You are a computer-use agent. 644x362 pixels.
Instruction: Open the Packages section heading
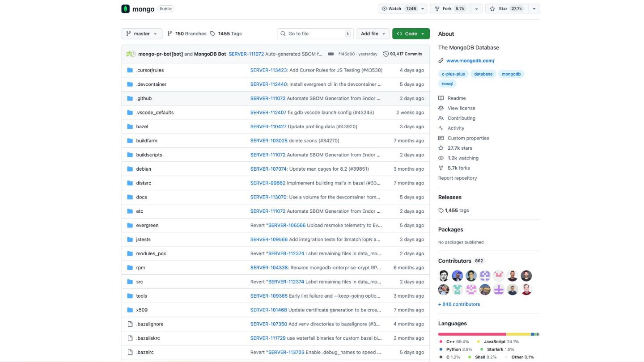(451, 230)
